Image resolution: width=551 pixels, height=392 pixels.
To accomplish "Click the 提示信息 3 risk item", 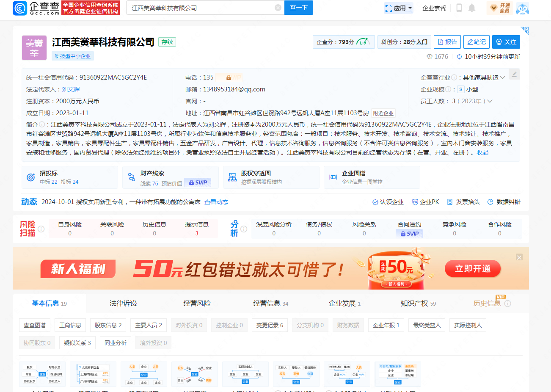I will click(x=196, y=229).
